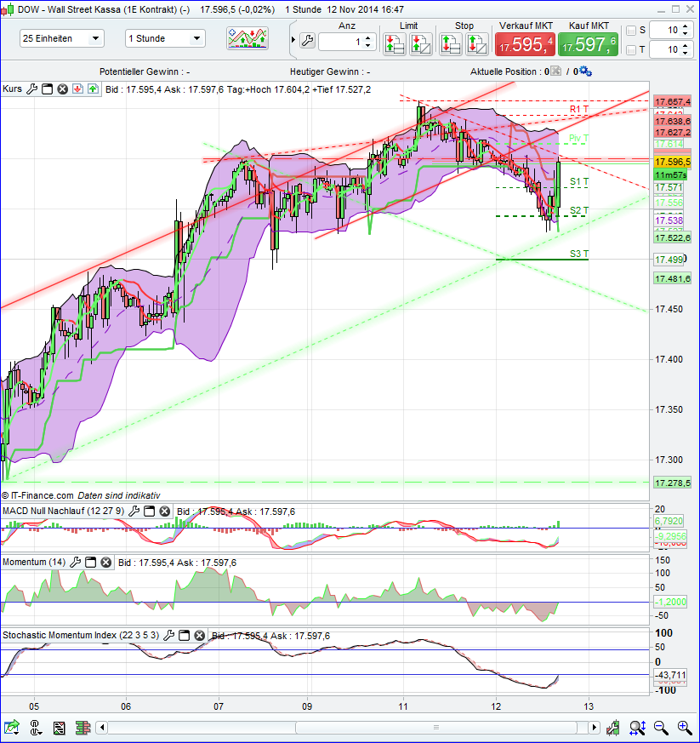Click the fit-chart magnifier icon
The width and height of the screenshot is (700, 743).
tap(637, 729)
